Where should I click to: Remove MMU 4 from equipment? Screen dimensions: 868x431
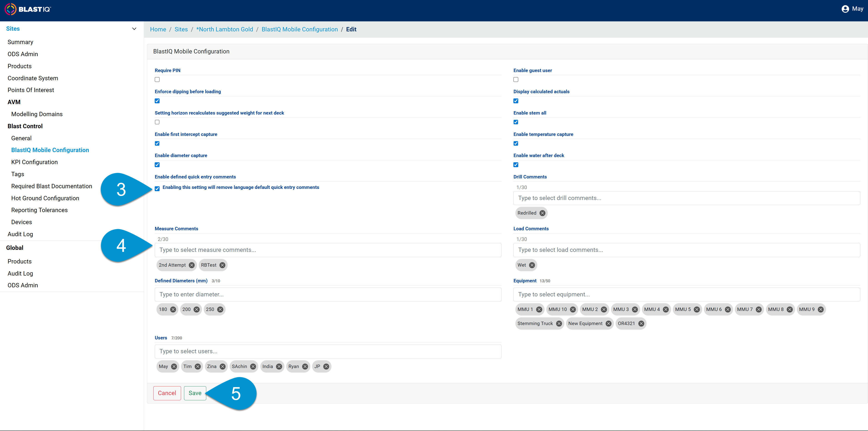pos(666,310)
